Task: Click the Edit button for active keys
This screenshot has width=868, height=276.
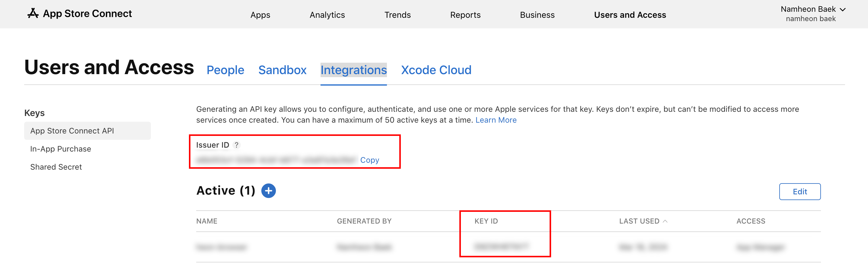Action: pyautogui.click(x=799, y=192)
